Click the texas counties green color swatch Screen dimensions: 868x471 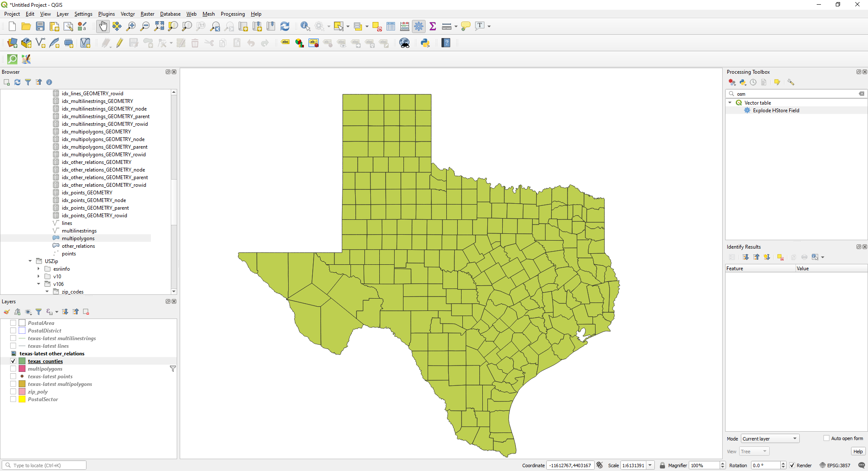[x=22, y=361]
